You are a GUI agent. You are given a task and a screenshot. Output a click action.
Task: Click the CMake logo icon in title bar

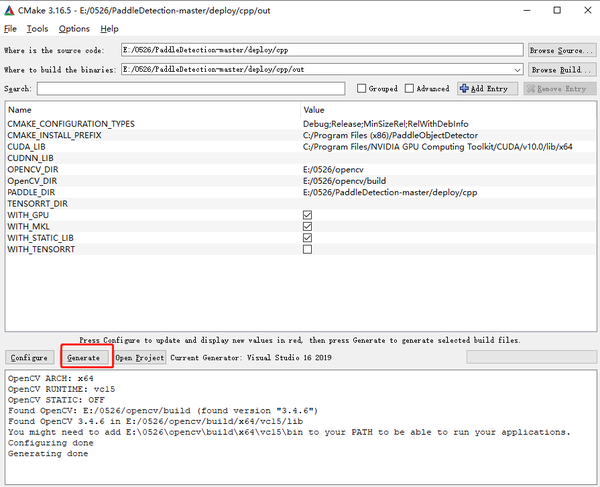[x=9, y=11]
